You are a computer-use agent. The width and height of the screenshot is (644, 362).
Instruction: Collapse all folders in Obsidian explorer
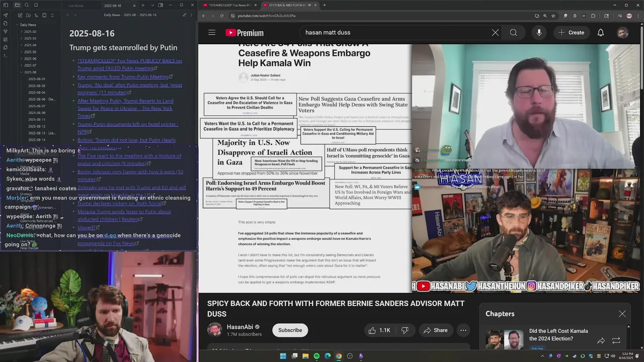point(52,15)
